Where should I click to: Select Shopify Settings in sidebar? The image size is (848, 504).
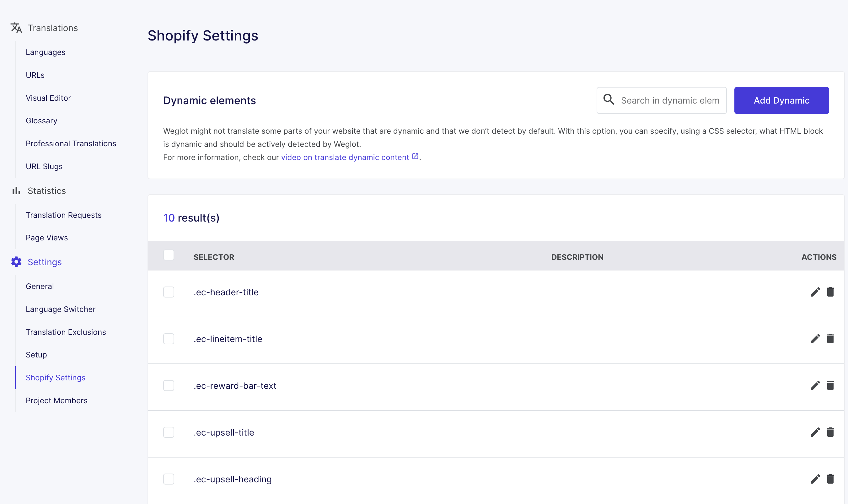pyautogui.click(x=55, y=378)
